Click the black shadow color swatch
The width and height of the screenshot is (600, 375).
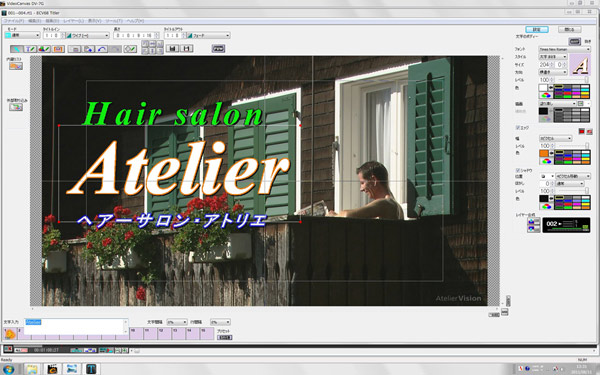[544, 199]
